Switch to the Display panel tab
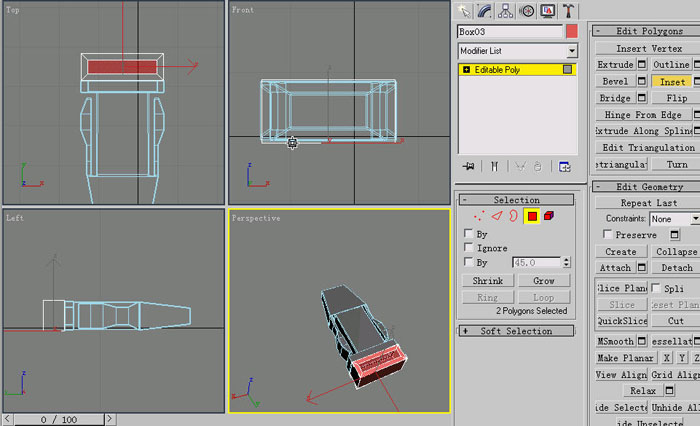The width and height of the screenshot is (700, 426). click(548, 11)
